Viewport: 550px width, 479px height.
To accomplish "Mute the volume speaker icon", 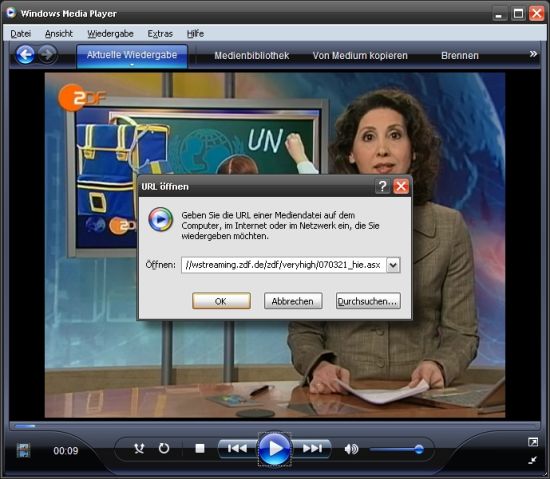I will coord(351,449).
